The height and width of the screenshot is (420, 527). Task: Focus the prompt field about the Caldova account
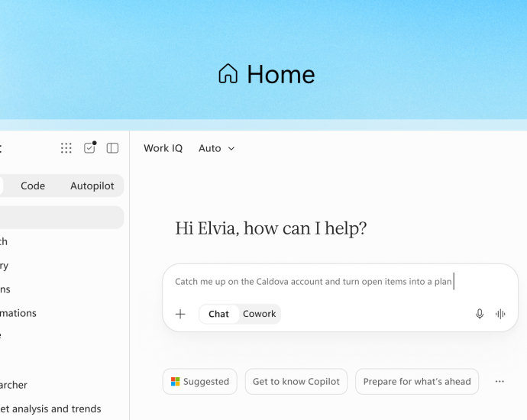(x=313, y=282)
